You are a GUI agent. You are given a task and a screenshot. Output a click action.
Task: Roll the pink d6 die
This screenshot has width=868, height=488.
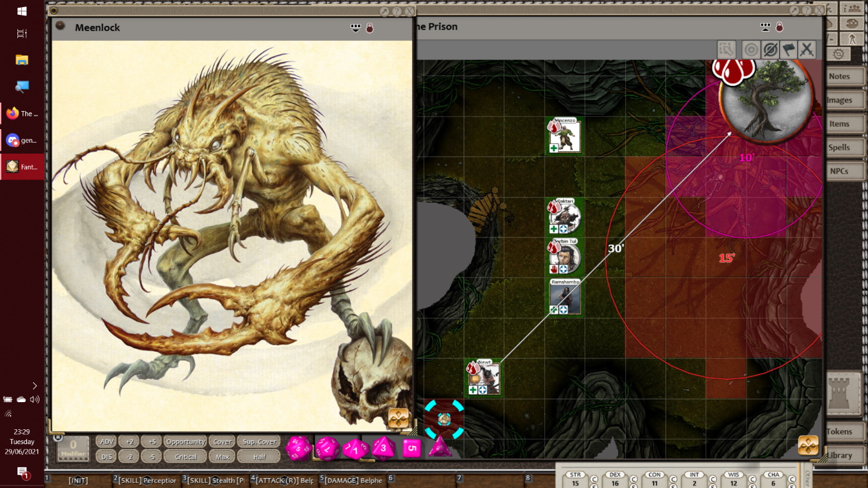[x=412, y=448]
